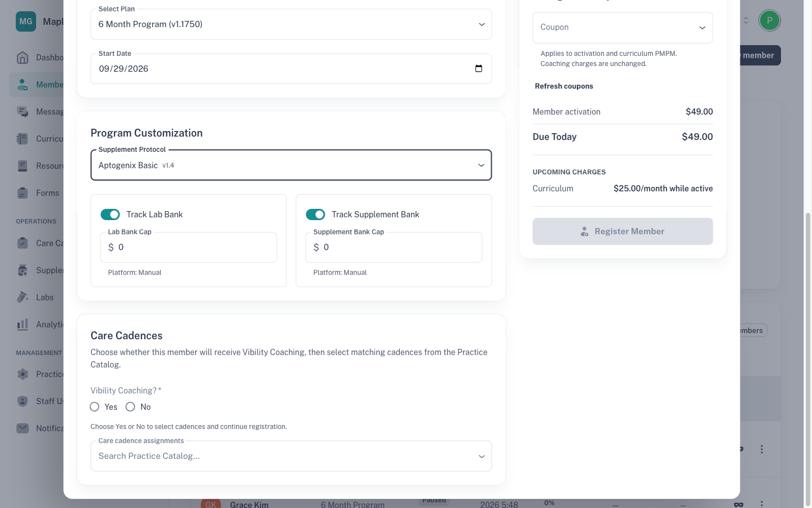Expand the Supplement Protocol dropdown
The width and height of the screenshot is (812, 508).
pyautogui.click(x=291, y=165)
